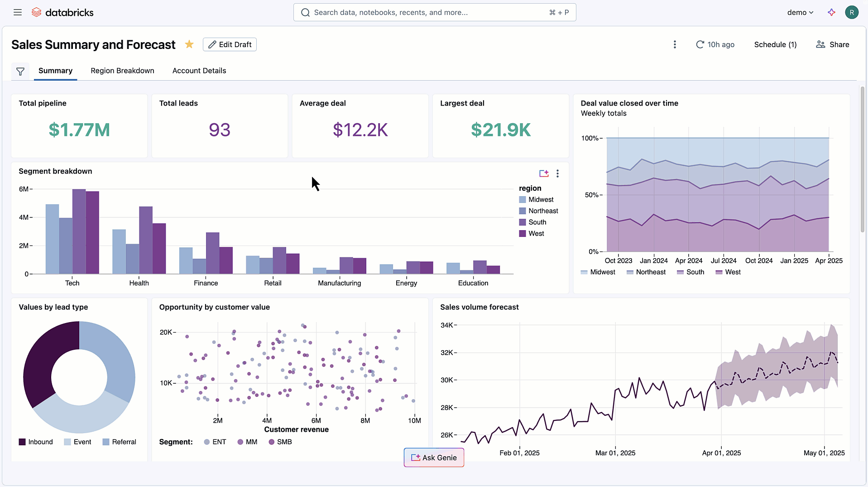Open your profile avatar menu
Image resolution: width=868 pixels, height=487 pixels.
point(852,12)
